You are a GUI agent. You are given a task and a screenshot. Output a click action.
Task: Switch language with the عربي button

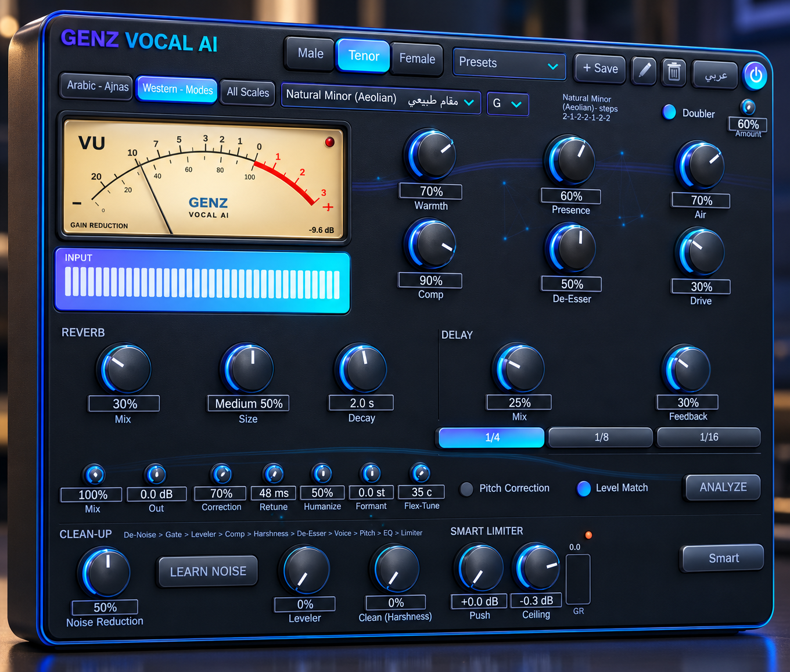tap(716, 74)
